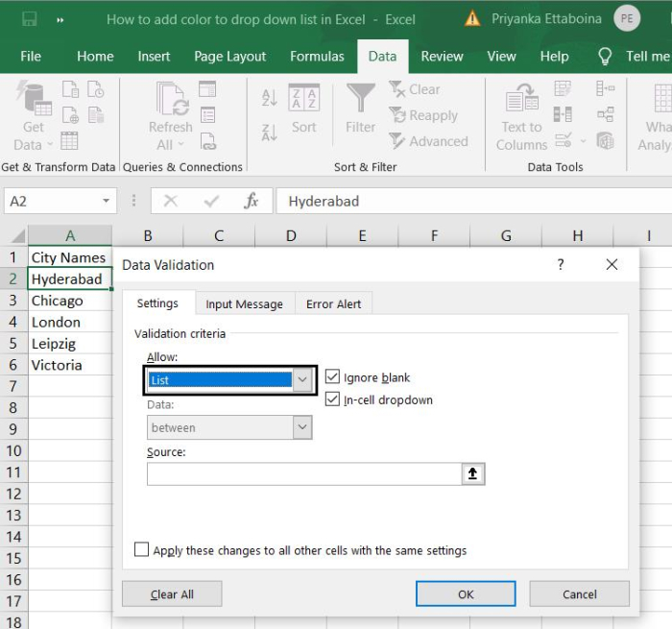Expand the Data between dropdown

[302, 428]
